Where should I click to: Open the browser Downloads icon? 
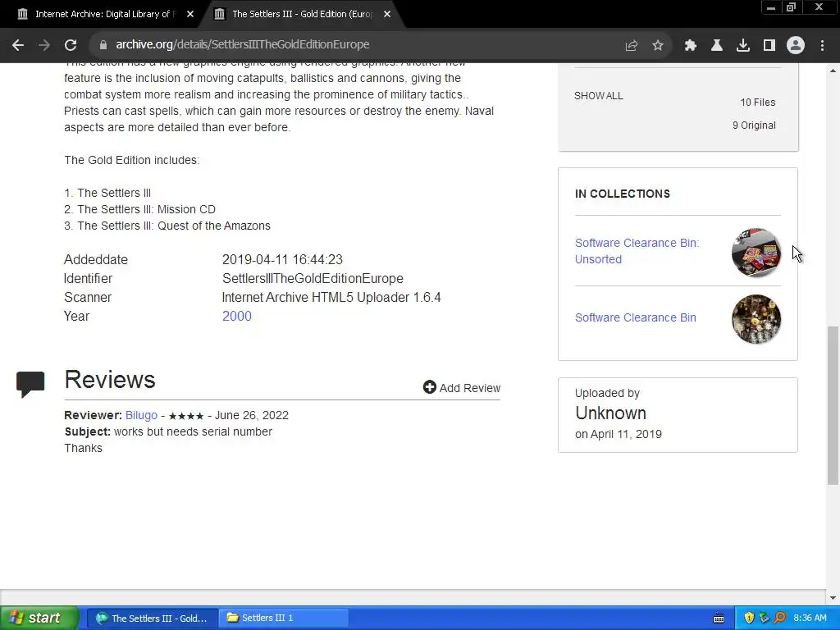pyautogui.click(x=743, y=46)
